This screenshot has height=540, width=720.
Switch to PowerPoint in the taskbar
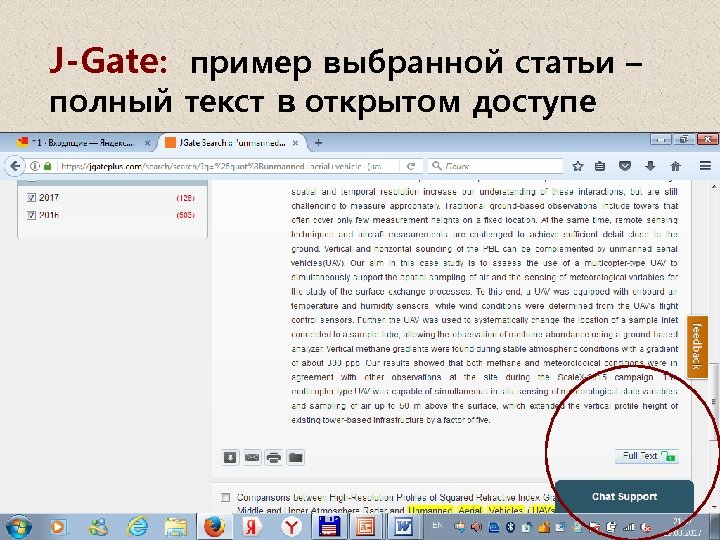366,527
